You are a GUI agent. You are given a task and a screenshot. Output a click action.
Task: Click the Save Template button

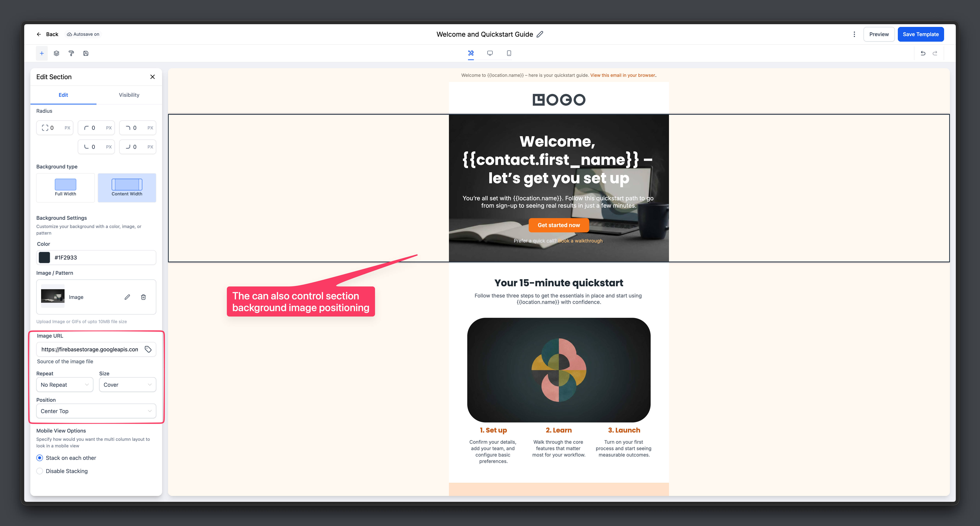tap(921, 34)
